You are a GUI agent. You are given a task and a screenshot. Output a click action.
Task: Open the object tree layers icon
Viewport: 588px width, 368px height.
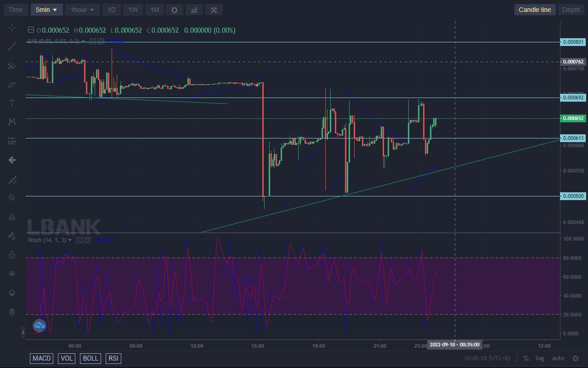12,293
